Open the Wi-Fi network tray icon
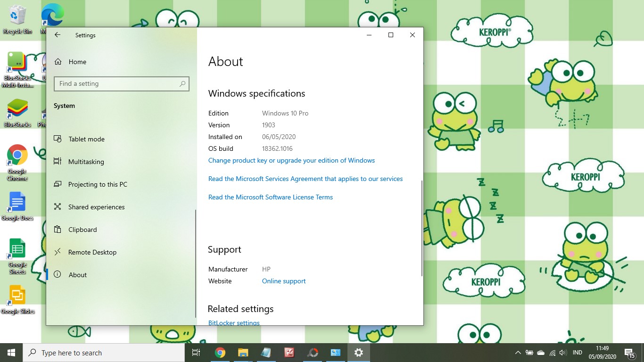The height and width of the screenshot is (362, 644). point(552,353)
